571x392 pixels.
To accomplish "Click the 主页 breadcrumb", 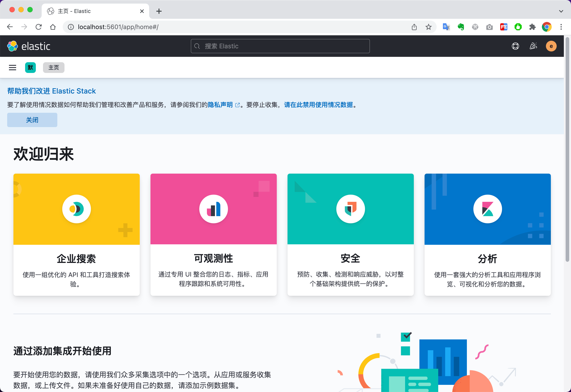I will click(x=54, y=68).
